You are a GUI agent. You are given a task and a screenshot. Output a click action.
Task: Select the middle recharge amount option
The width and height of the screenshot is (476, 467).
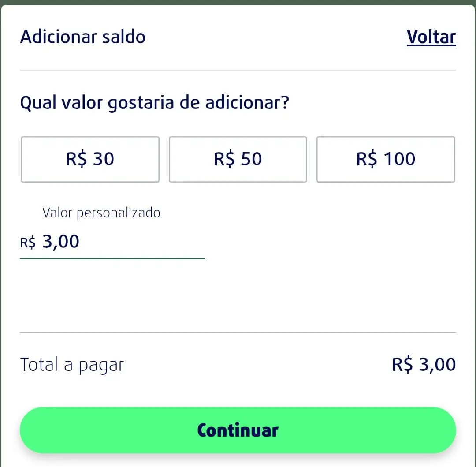coord(238,159)
